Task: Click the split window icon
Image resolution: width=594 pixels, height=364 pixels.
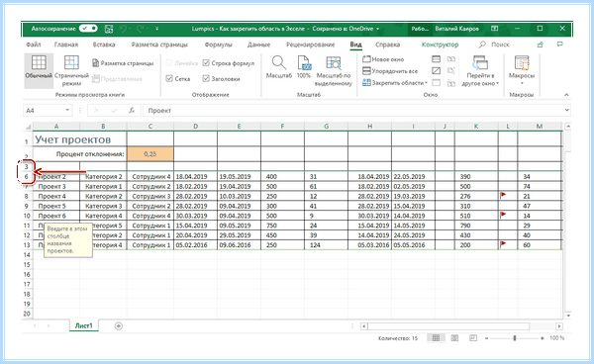Action: click(436, 59)
